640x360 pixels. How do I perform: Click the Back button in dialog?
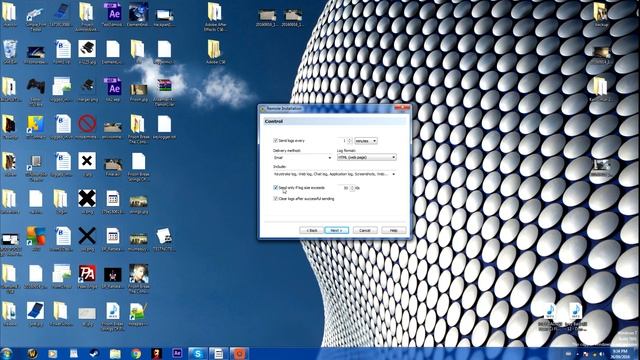point(311,231)
